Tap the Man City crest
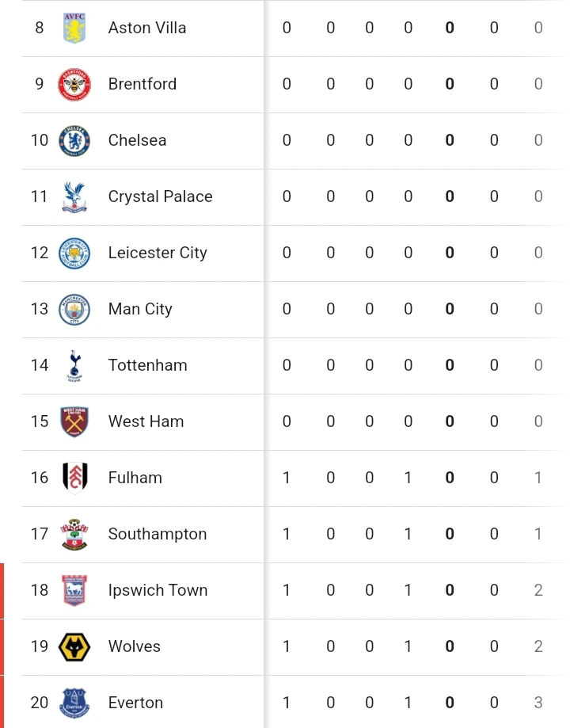This screenshot has height=728, width=570. tap(74, 310)
